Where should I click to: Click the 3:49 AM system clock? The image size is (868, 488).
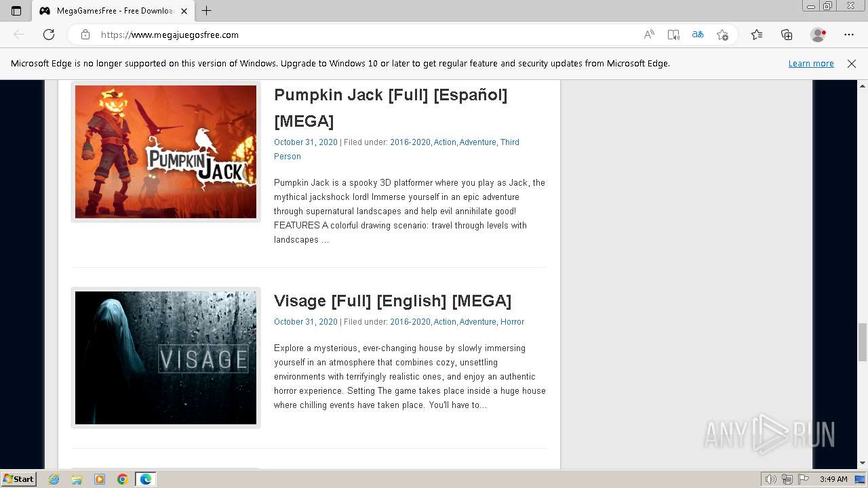[833, 479]
